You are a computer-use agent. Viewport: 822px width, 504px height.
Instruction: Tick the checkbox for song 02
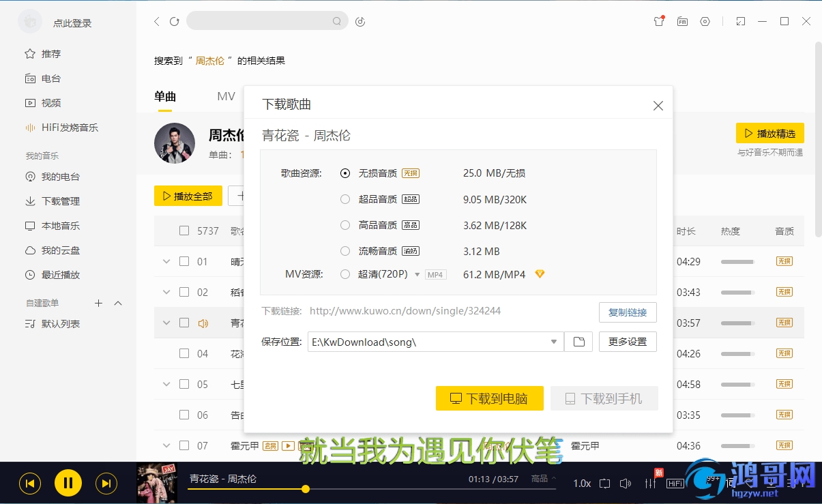tap(184, 292)
